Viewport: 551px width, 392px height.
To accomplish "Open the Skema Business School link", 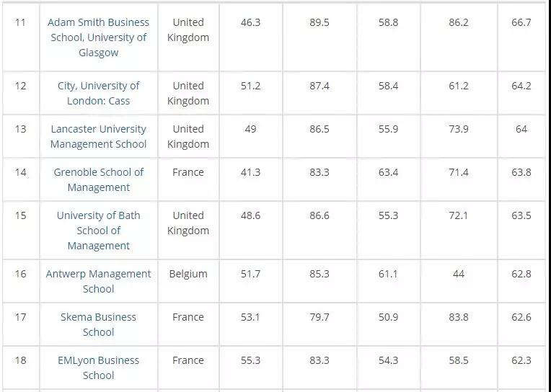I will (x=98, y=324).
